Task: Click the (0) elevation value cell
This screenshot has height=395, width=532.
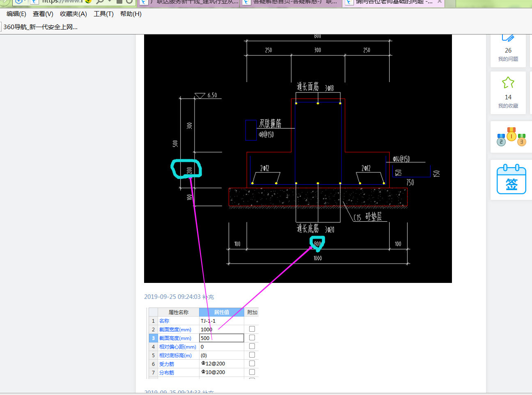Action: (x=222, y=356)
